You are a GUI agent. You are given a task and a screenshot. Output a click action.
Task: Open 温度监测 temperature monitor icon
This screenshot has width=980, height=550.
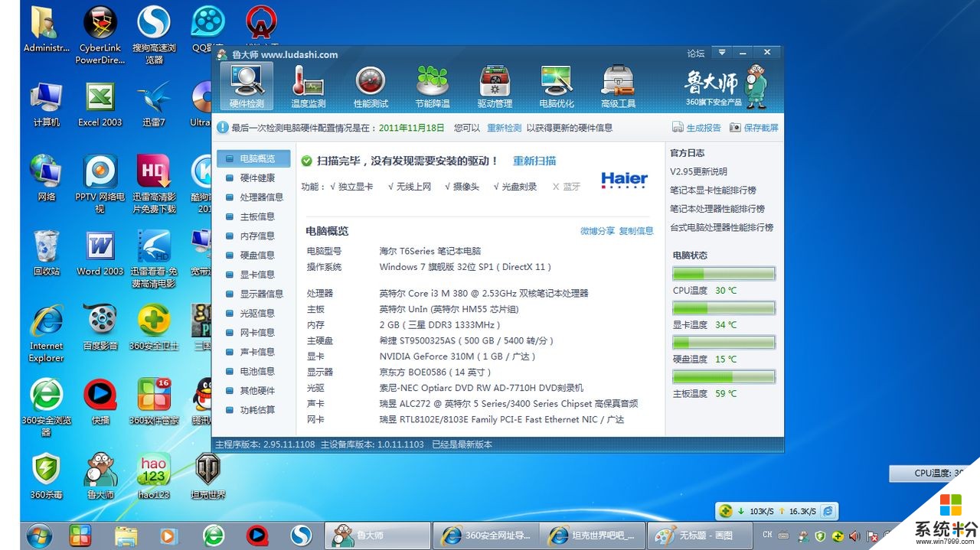[x=308, y=86]
